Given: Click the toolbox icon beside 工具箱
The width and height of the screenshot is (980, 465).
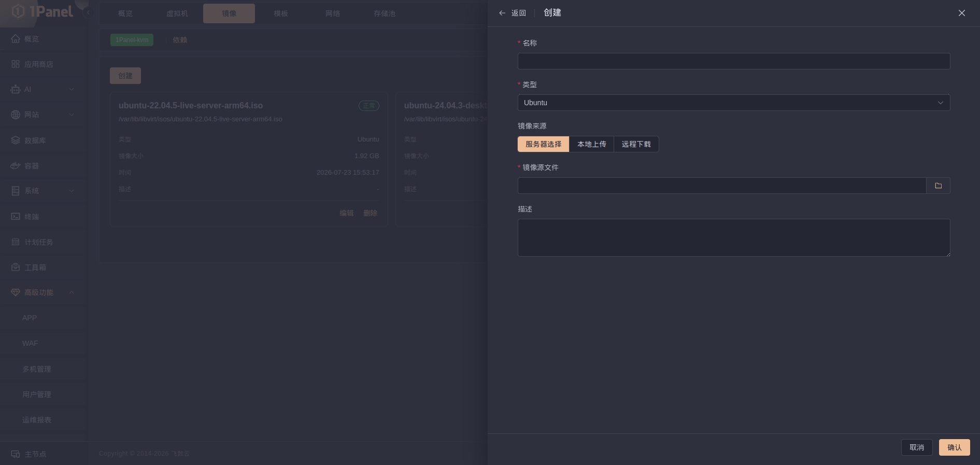Looking at the screenshot, I should point(16,267).
